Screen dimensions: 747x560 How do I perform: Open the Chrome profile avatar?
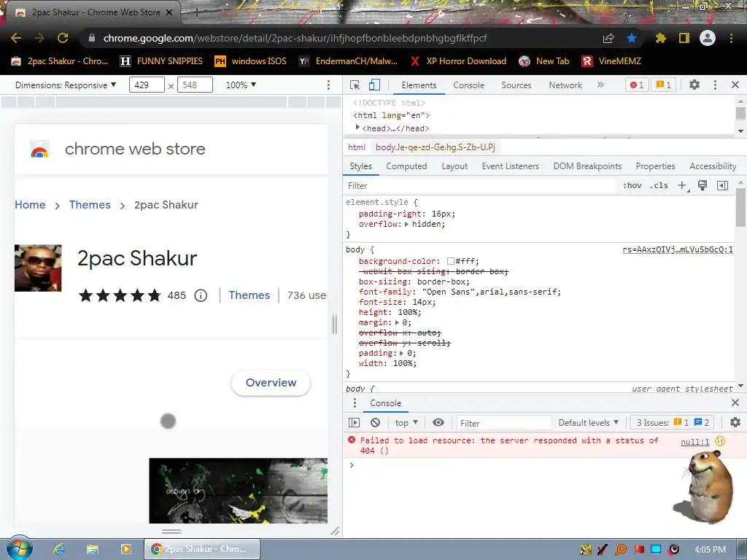(708, 38)
